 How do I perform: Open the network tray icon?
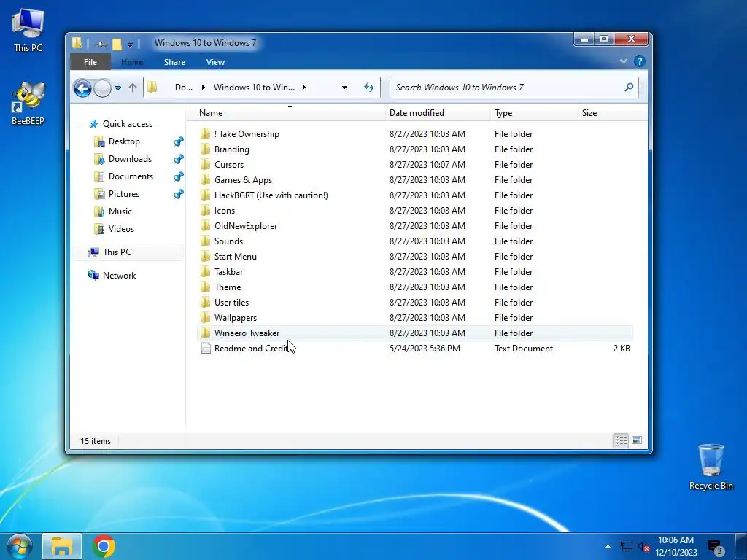(626, 547)
